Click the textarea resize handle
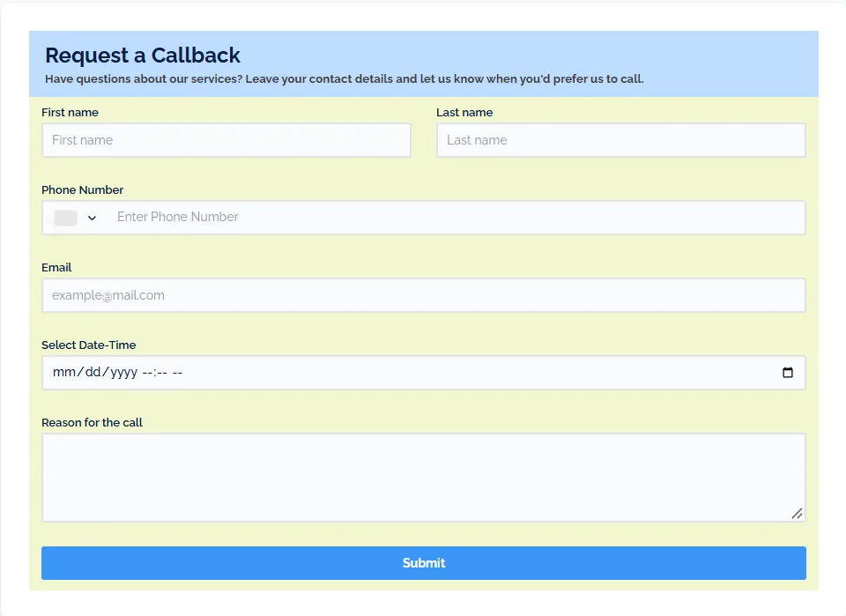Screen dimensions: 846x616 pyautogui.click(x=797, y=514)
